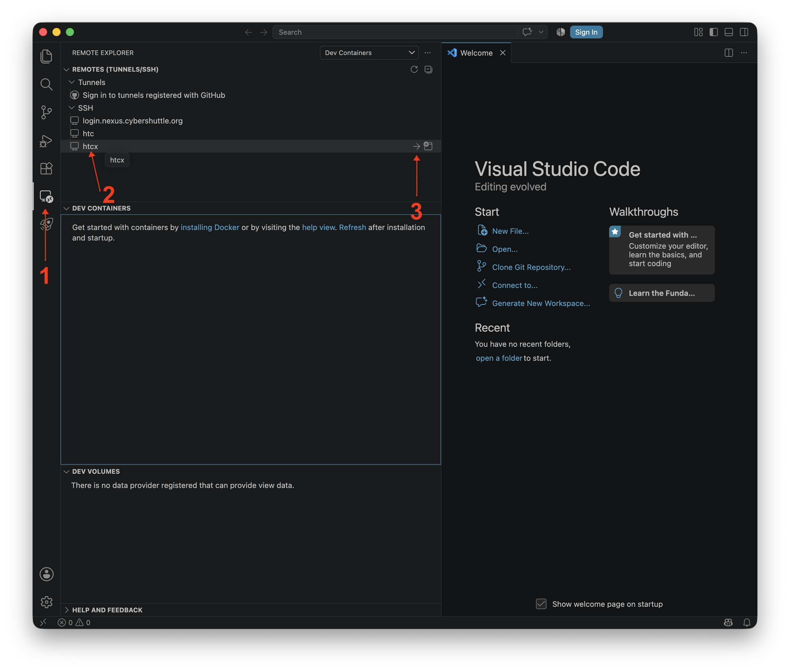Expand the Help and Feedback section
The image size is (790, 672).
(x=66, y=610)
